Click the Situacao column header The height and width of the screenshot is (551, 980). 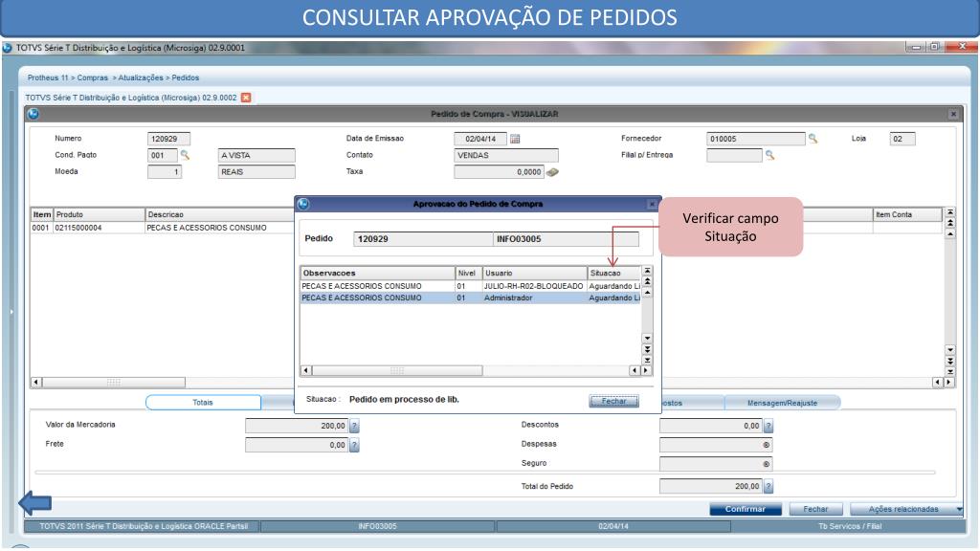click(x=613, y=273)
